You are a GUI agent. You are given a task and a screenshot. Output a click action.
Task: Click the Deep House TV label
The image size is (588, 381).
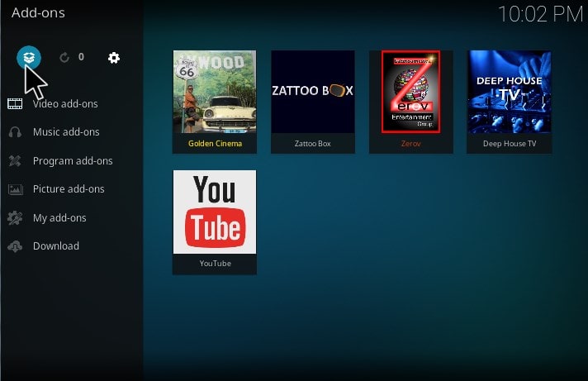(x=510, y=143)
